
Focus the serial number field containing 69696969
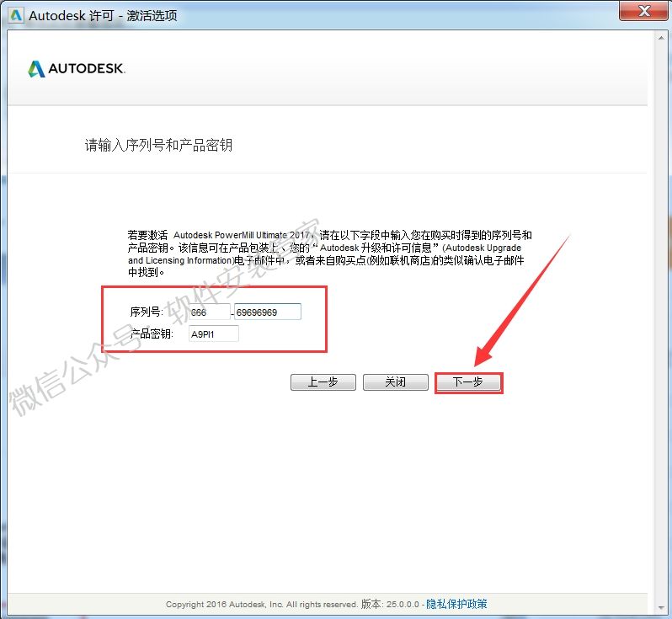click(x=267, y=312)
